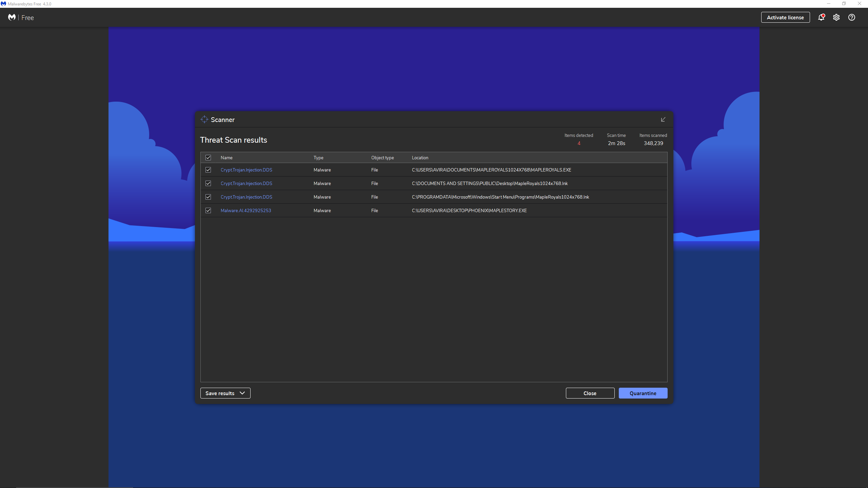This screenshot has height=488, width=868.
Task: Uncheck the Malware.AI.4292925253 checkbox
Action: (x=208, y=210)
